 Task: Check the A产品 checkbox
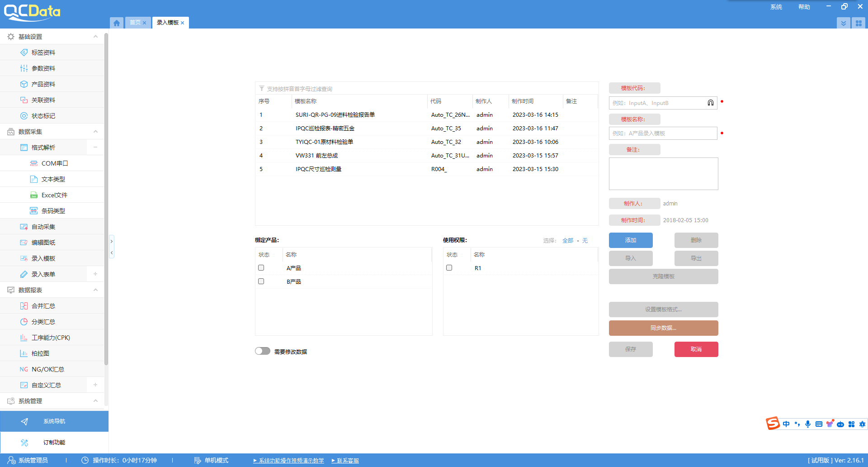[x=261, y=268]
